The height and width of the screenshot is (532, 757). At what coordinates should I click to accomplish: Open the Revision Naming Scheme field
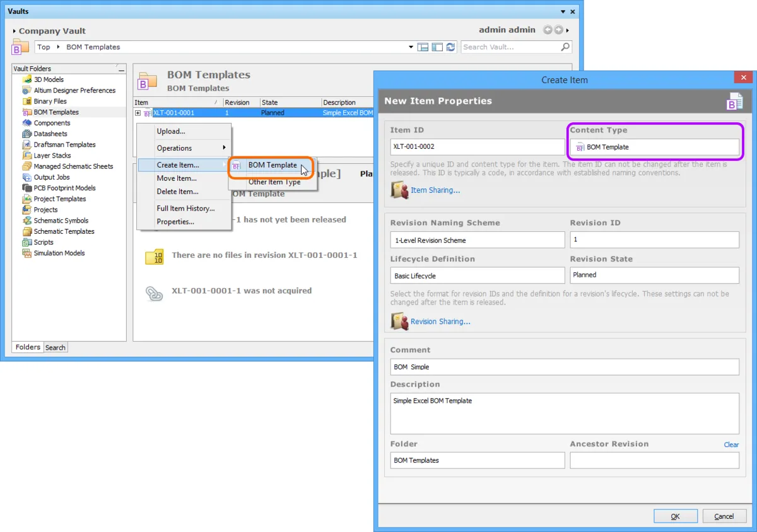coord(478,240)
